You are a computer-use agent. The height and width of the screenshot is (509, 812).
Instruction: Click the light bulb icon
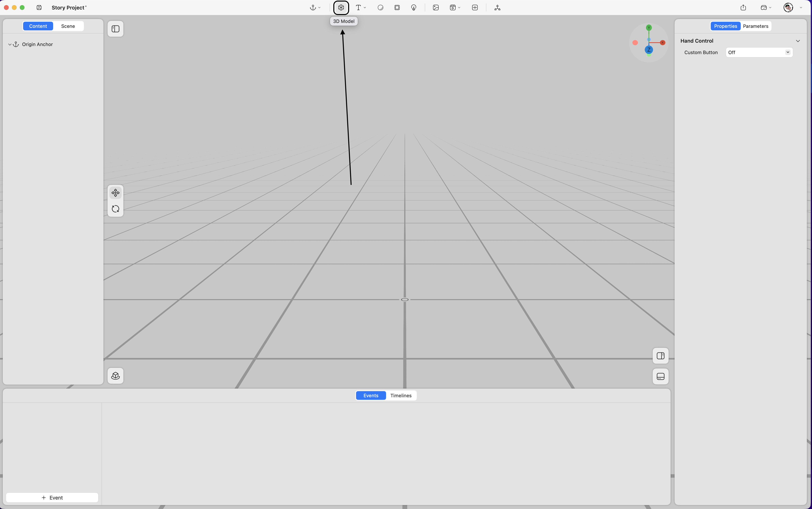[414, 8]
